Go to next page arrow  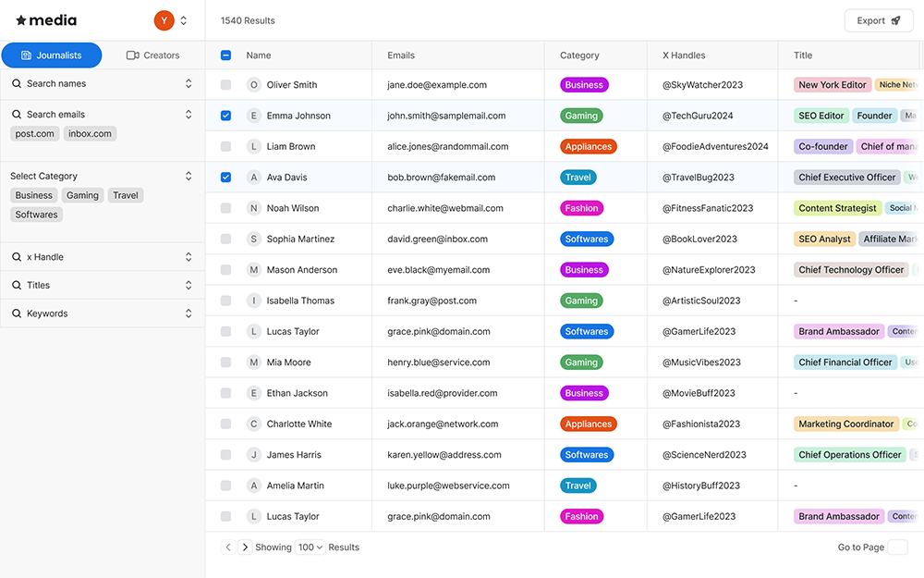pos(245,547)
